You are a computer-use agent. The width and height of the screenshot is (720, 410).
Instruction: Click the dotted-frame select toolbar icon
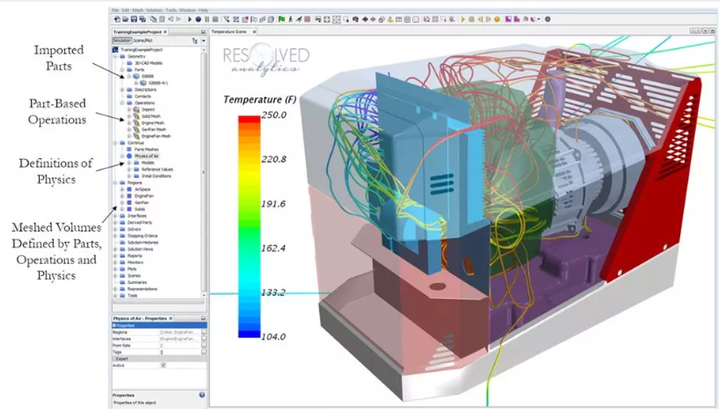coord(336,19)
